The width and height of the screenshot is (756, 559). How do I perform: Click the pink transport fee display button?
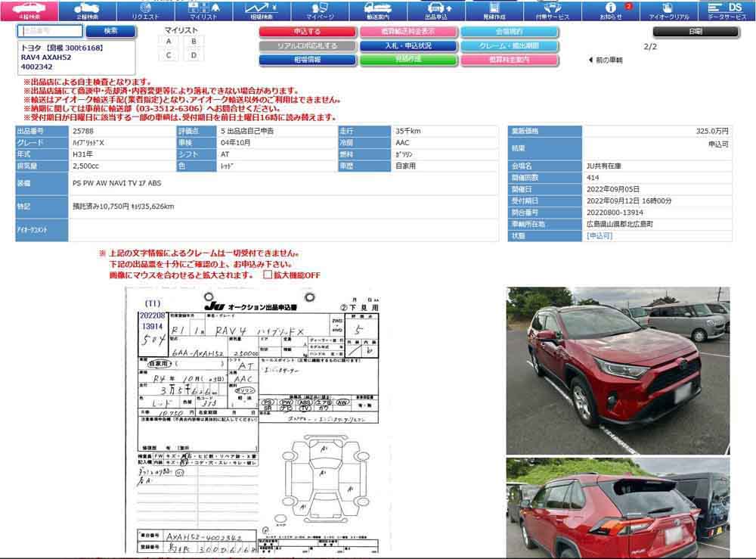click(408, 32)
